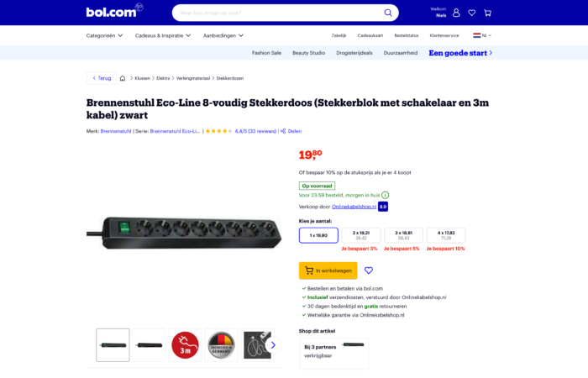Select quantity option 1 x 19,80
The width and height of the screenshot is (588, 378).
318,235
